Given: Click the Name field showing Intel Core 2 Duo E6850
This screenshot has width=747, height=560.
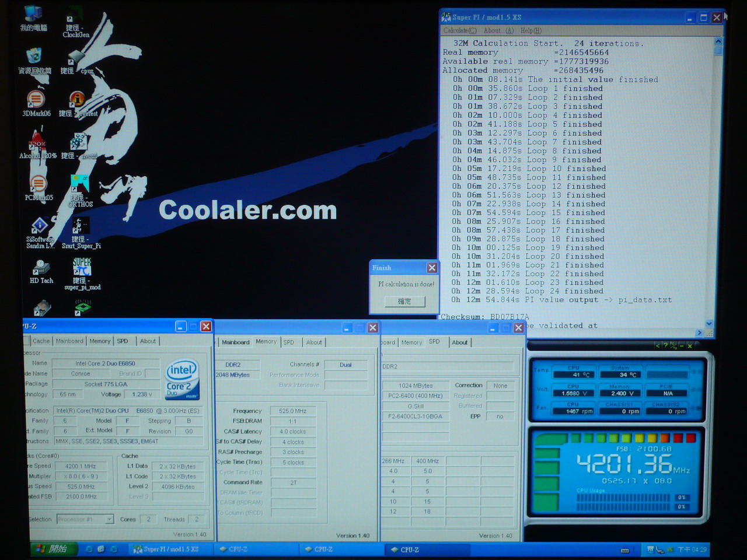Looking at the screenshot, I should [x=105, y=363].
